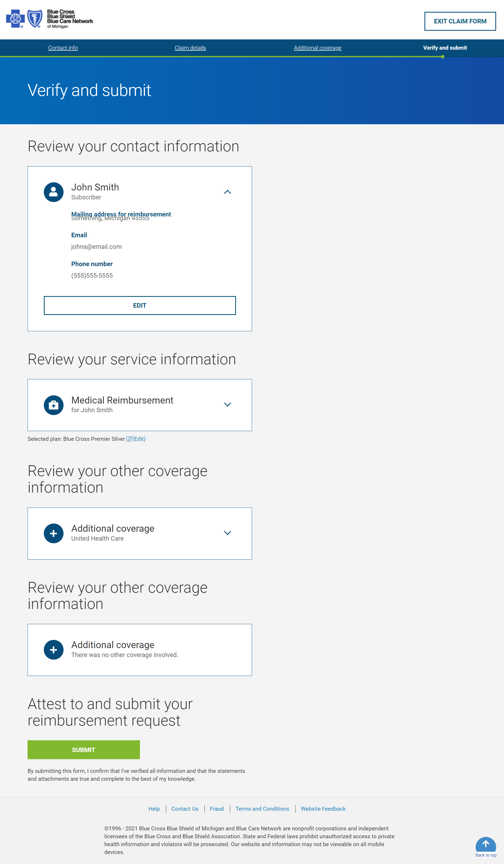Open the Terms and Conditions link
This screenshot has width=504, height=864.
[262, 809]
